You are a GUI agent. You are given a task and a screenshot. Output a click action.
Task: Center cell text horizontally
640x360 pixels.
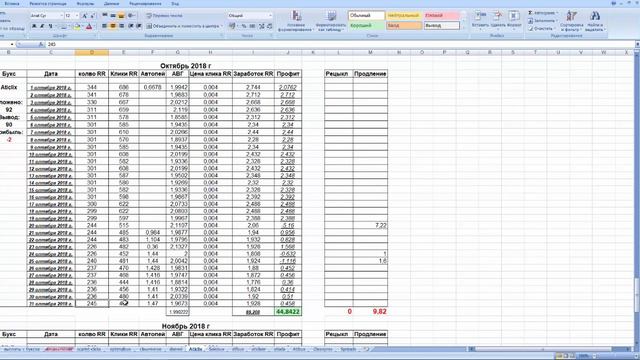pos(113,26)
